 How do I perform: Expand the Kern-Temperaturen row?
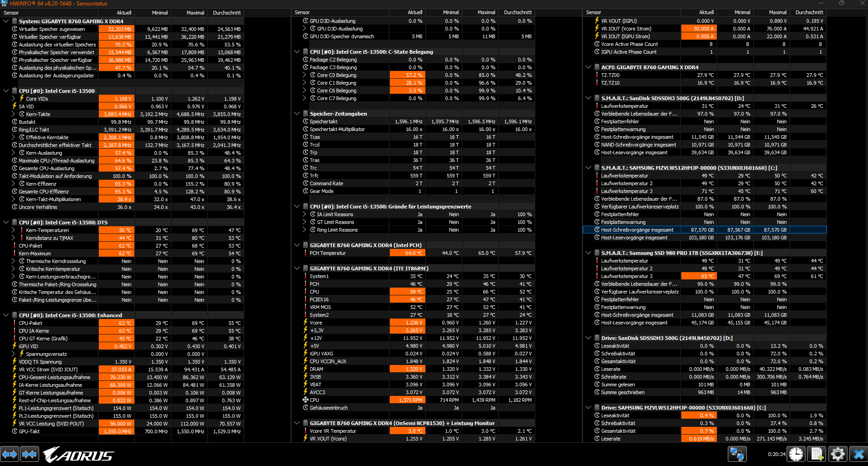(x=13, y=230)
